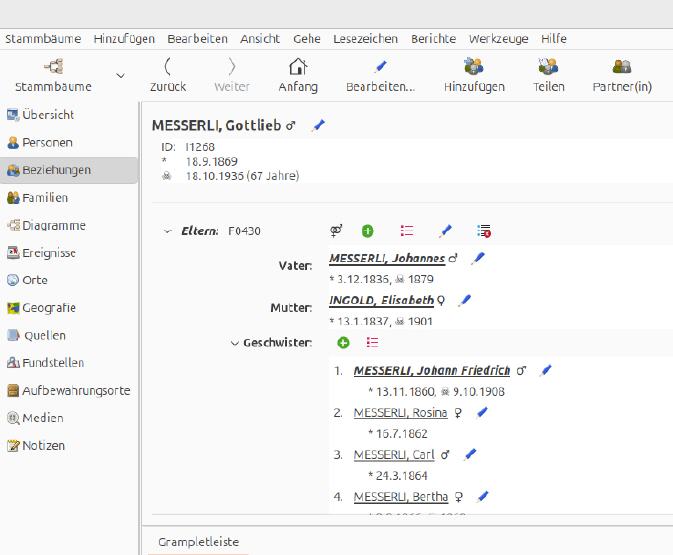Open the Teilen toolbar icon
Viewport: 673px width, 555px height.
tap(548, 67)
